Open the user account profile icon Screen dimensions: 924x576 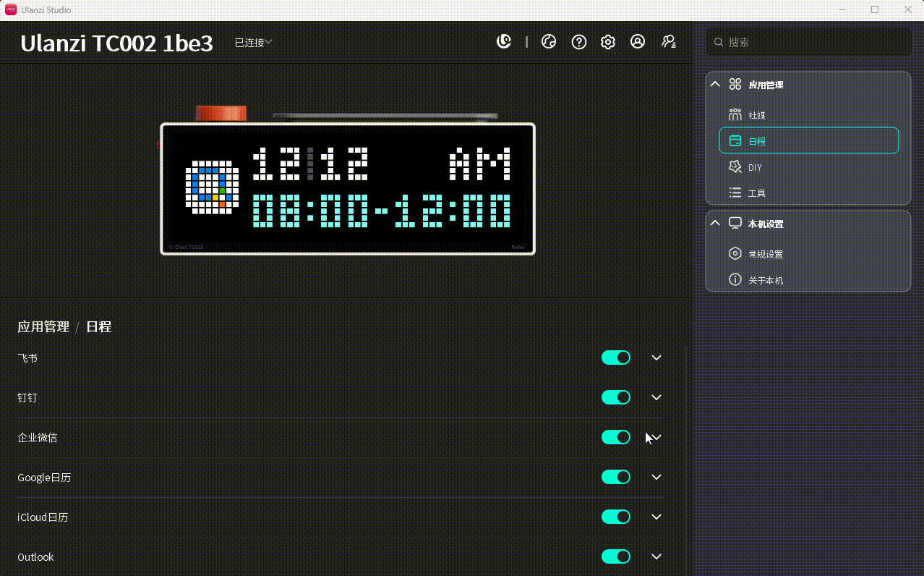(638, 42)
